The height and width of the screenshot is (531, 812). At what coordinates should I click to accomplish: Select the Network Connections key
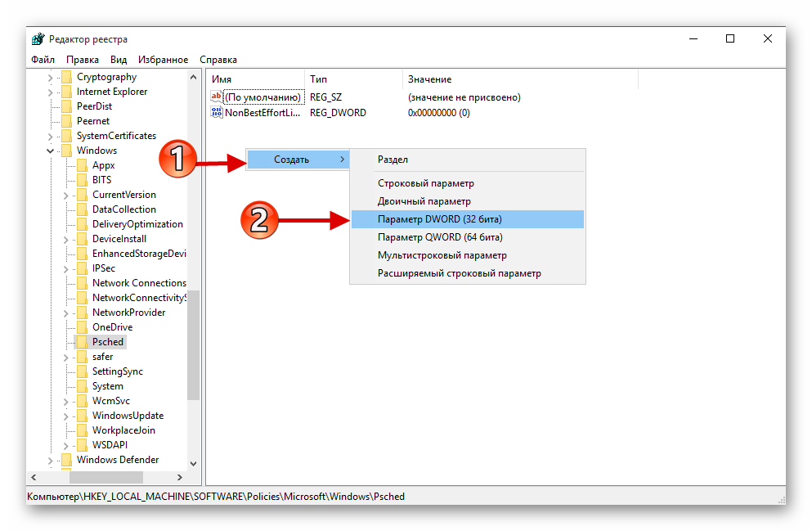pyautogui.click(x=139, y=283)
